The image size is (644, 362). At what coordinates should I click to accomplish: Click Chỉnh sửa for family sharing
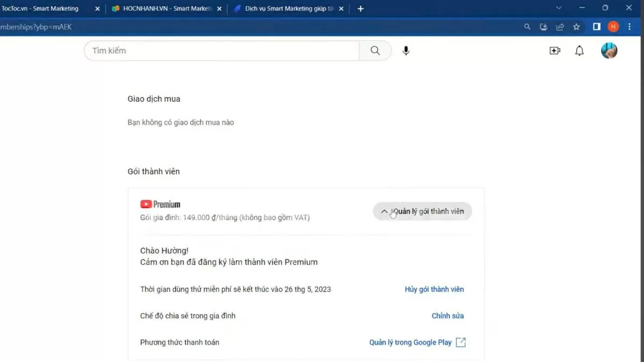(448, 316)
